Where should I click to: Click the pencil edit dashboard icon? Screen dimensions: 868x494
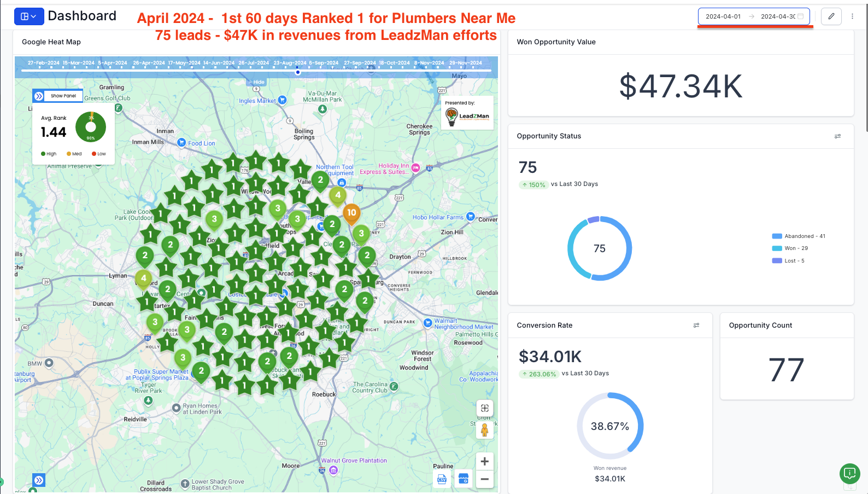pyautogui.click(x=831, y=16)
